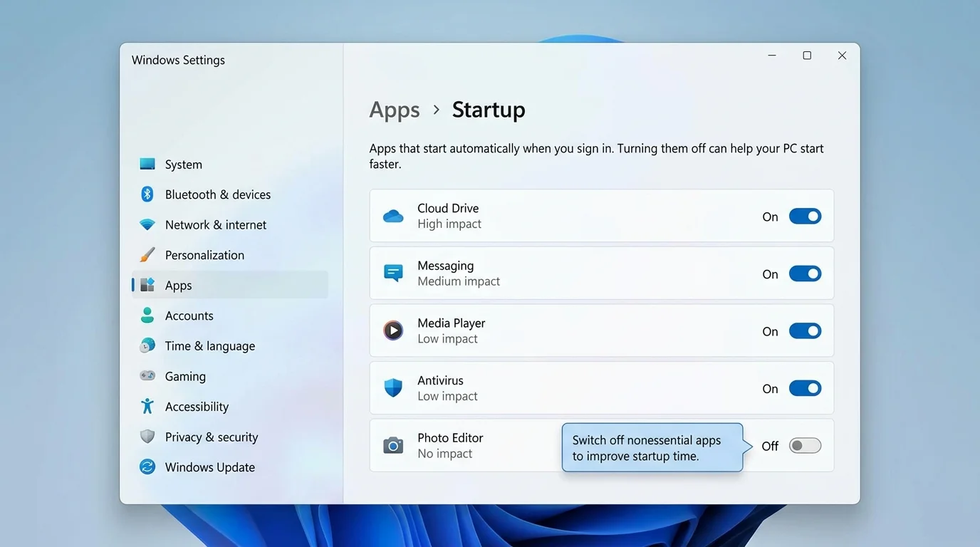Image resolution: width=980 pixels, height=547 pixels.
Task: Click the Photo Editor camera icon
Action: pos(393,446)
